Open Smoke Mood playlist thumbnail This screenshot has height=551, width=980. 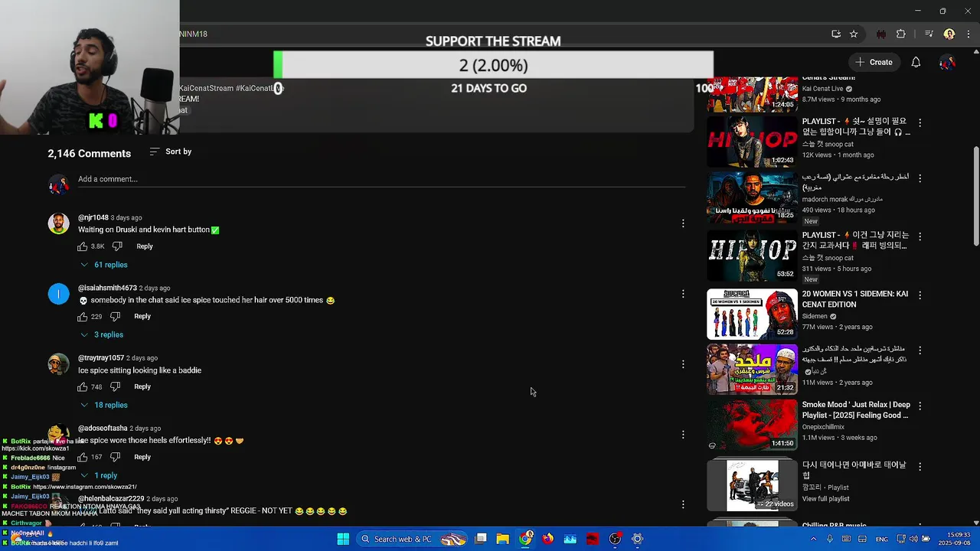pyautogui.click(x=752, y=425)
